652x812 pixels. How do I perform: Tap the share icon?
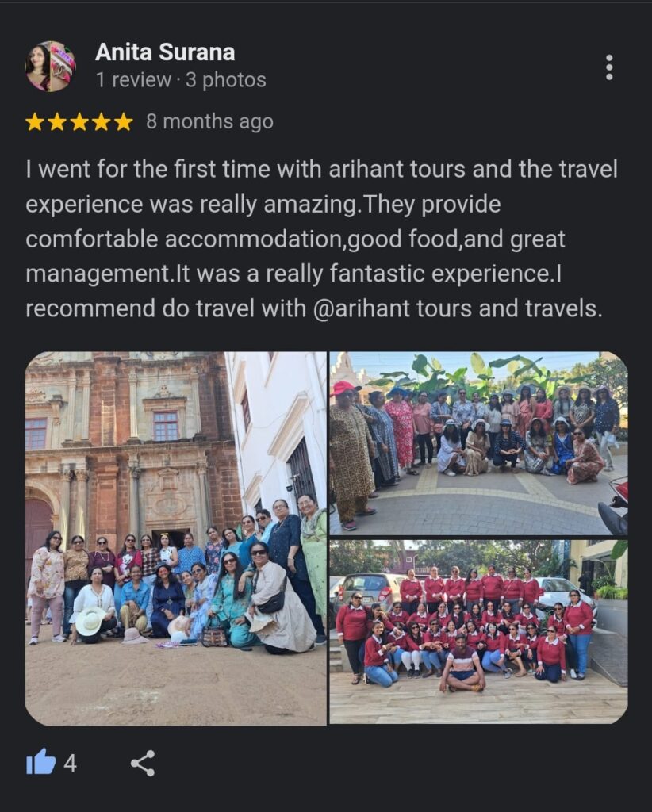143,763
